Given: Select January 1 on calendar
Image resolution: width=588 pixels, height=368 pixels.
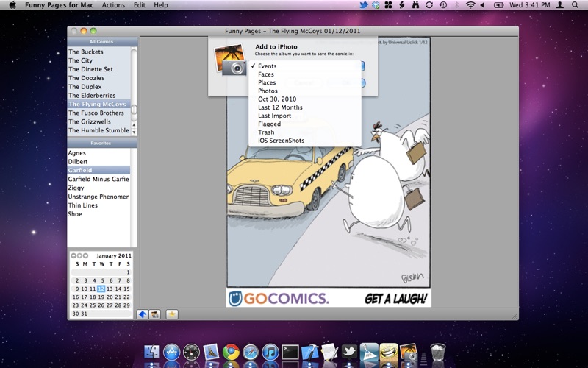Looking at the screenshot, I should pos(128,272).
